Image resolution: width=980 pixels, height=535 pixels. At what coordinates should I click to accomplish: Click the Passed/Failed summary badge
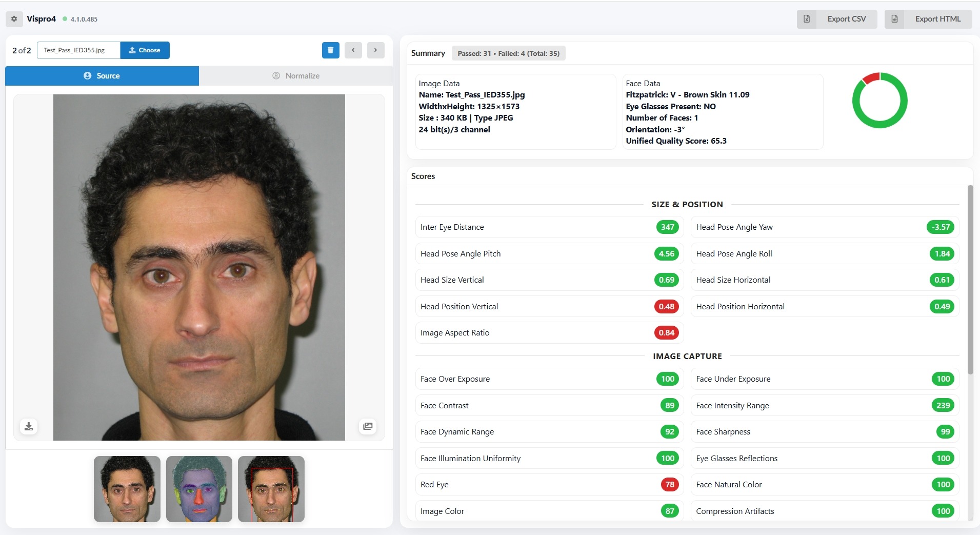pyautogui.click(x=508, y=53)
